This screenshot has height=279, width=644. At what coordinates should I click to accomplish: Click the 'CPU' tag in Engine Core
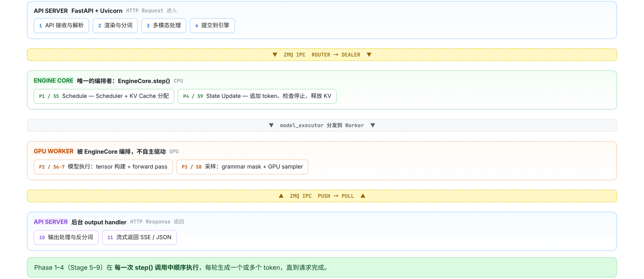click(178, 81)
